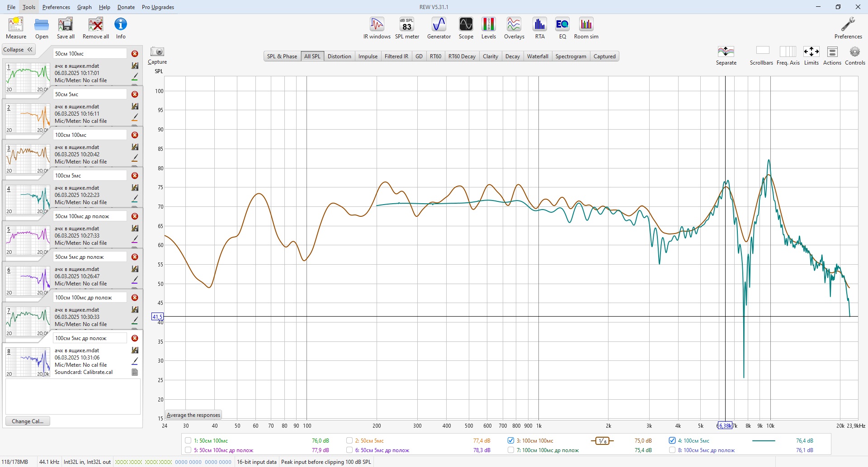
Task: Switch to the Waterfall tab
Action: pos(538,56)
